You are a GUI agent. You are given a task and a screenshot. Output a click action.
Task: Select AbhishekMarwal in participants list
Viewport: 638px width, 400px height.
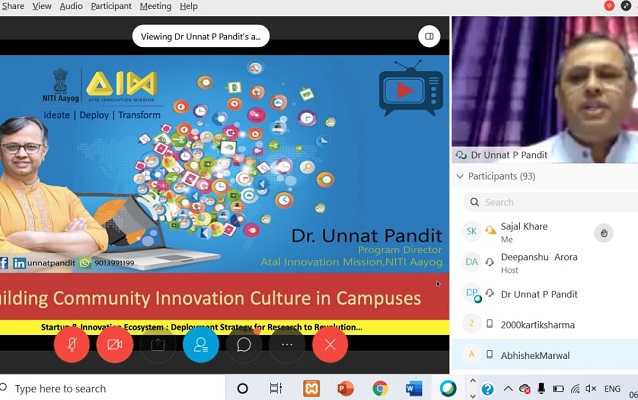pos(540,354)
